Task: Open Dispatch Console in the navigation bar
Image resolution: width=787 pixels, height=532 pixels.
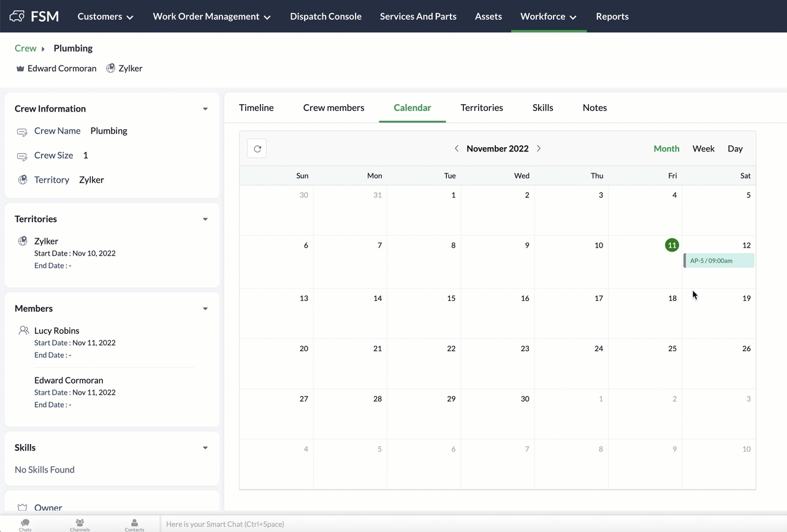Action: tap(325, 17)
